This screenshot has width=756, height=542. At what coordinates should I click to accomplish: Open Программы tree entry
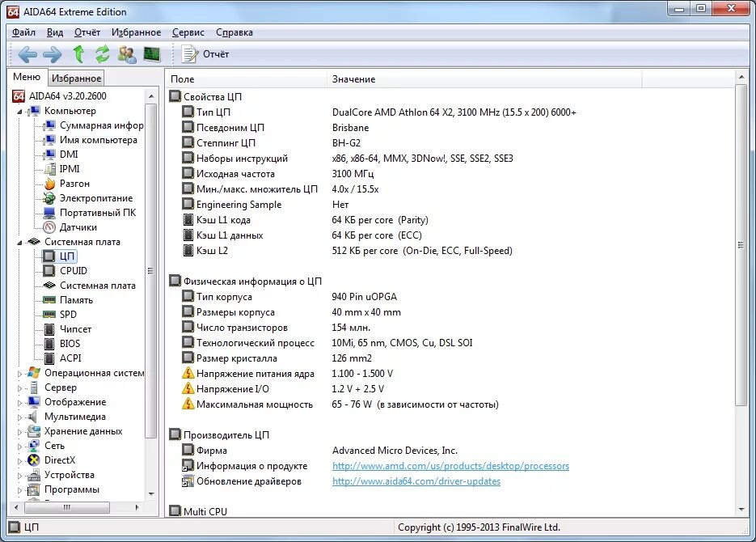(x=63, y=489)
